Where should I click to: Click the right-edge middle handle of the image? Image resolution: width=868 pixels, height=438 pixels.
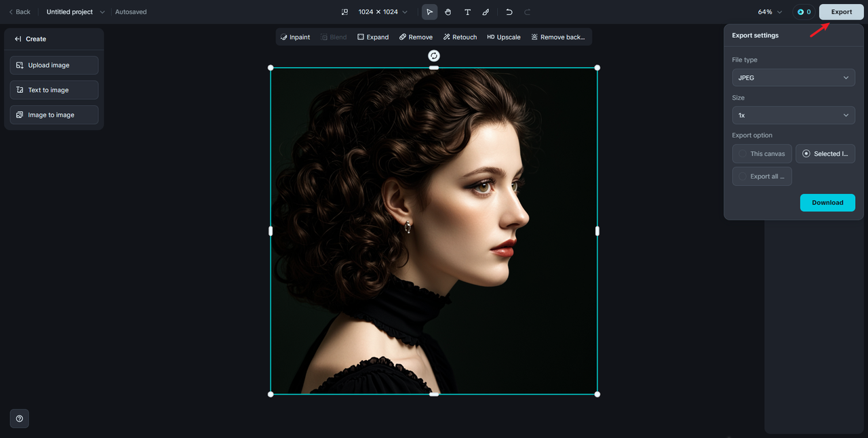[597, 231]
